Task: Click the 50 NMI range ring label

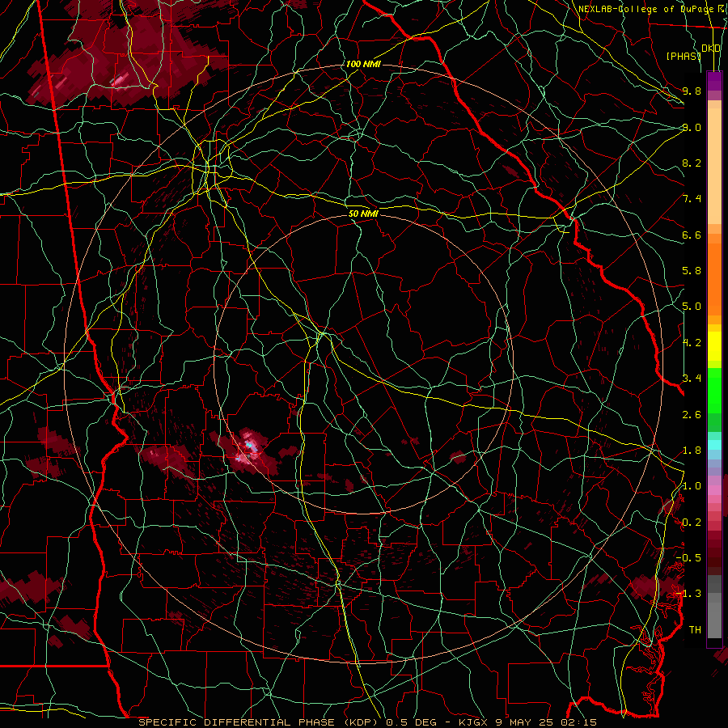Action: coord(363,214)
